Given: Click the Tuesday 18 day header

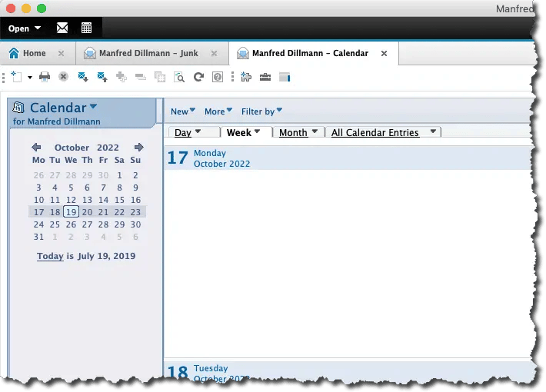Looking at the screenshot, I should point(348,372).
